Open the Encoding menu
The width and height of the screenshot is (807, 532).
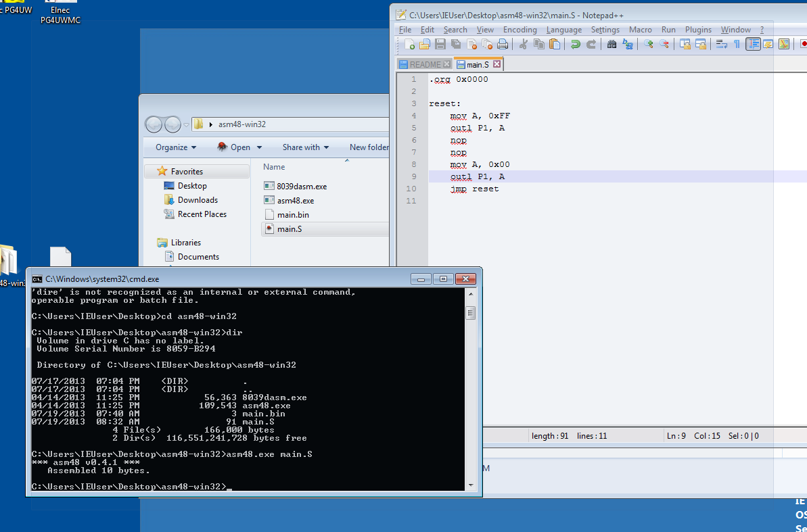[520, 30]
